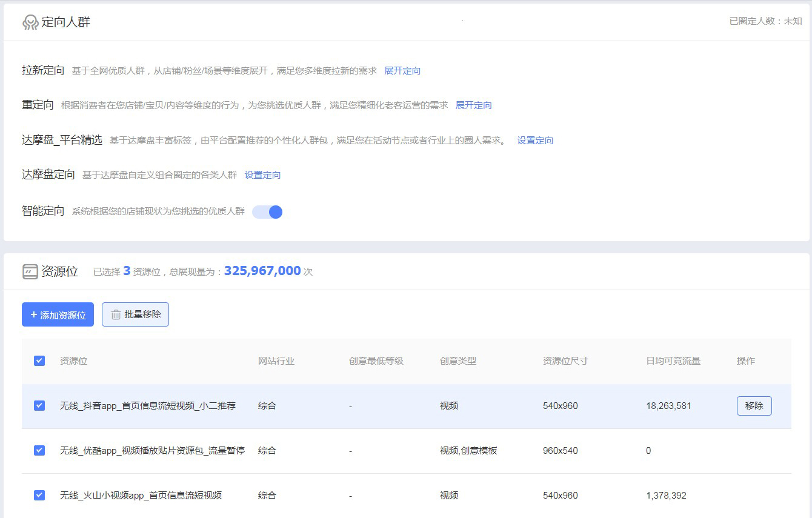Click the octopus icon beside 定向人群
The width and height of the screenshot is (812, 518).
point(30,22)
